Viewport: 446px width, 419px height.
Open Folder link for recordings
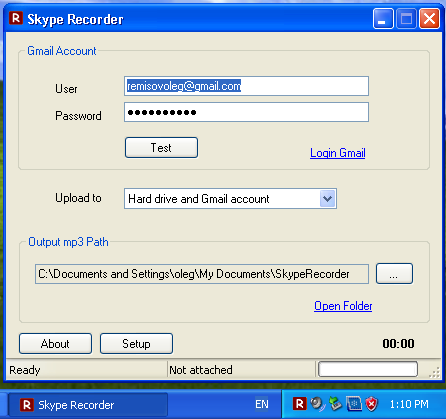pyautogui.click(x=343, y=306)
